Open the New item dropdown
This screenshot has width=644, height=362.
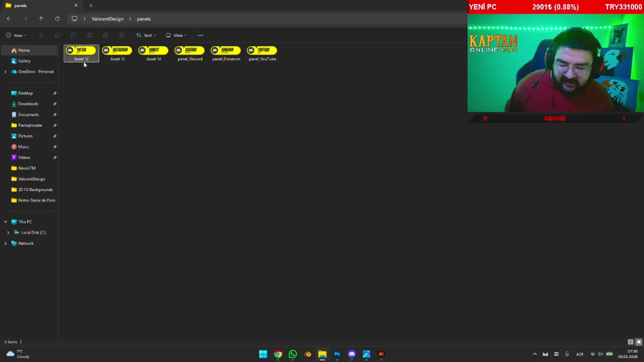pyautogui.click(x=17, y=35)
